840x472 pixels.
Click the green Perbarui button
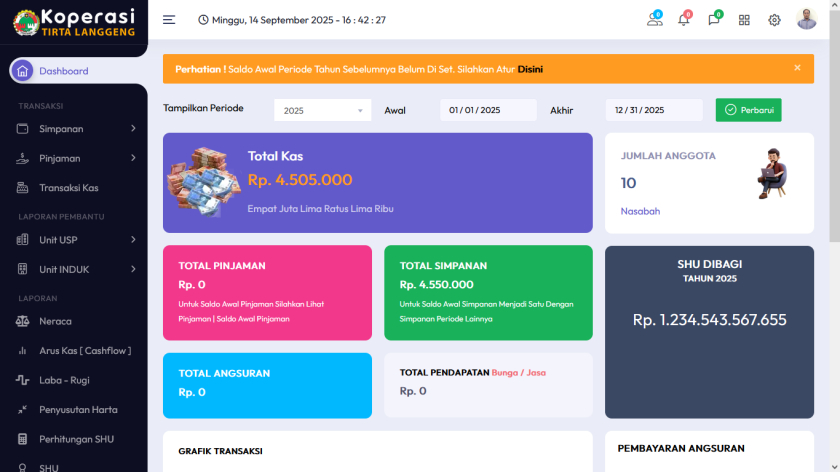(748, 110)
